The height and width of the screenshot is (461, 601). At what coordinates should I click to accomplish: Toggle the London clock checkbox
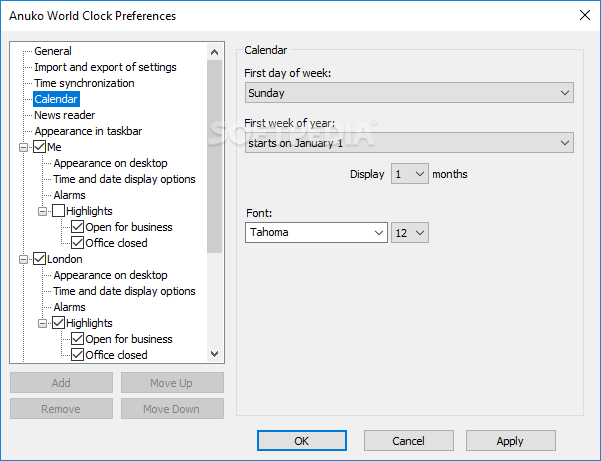click(39, 259)
